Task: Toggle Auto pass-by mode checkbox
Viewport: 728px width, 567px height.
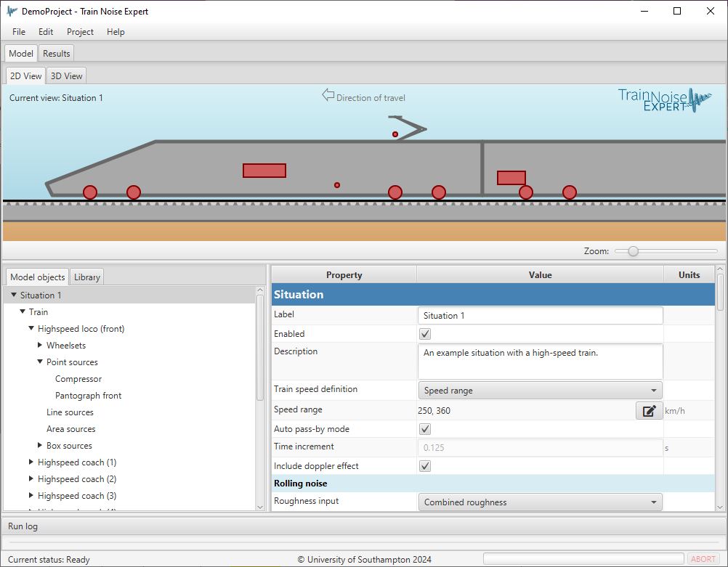Action: click(x=425, y=429)
